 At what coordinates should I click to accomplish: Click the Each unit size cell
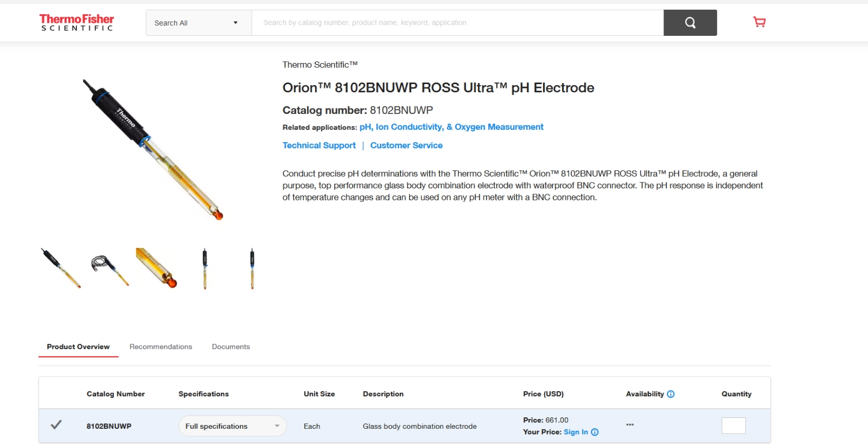point(312,426)
